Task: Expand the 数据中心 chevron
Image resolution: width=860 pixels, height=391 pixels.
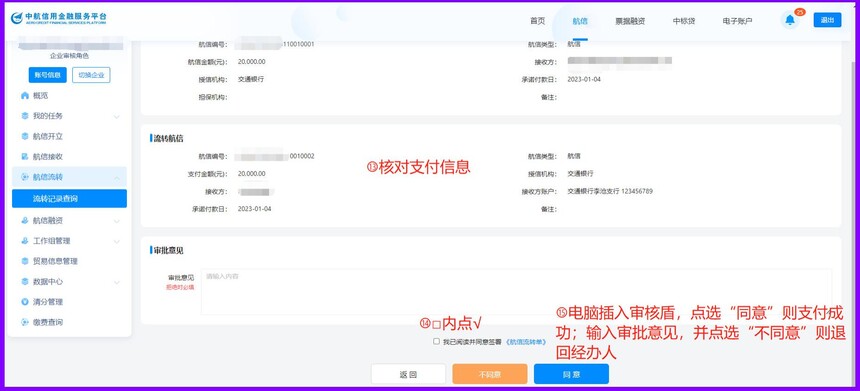Action: [116, 282]
